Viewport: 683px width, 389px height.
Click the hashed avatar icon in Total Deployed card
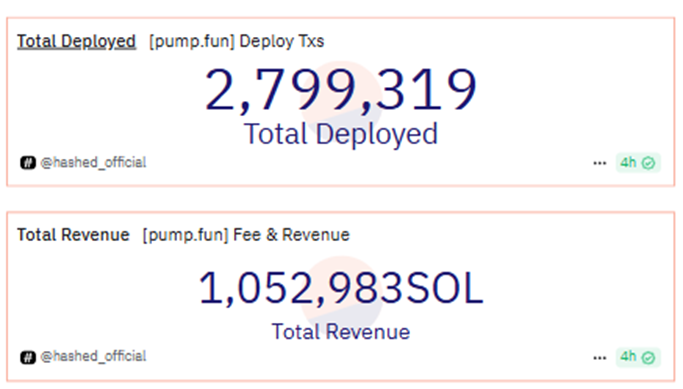[28, 163]
